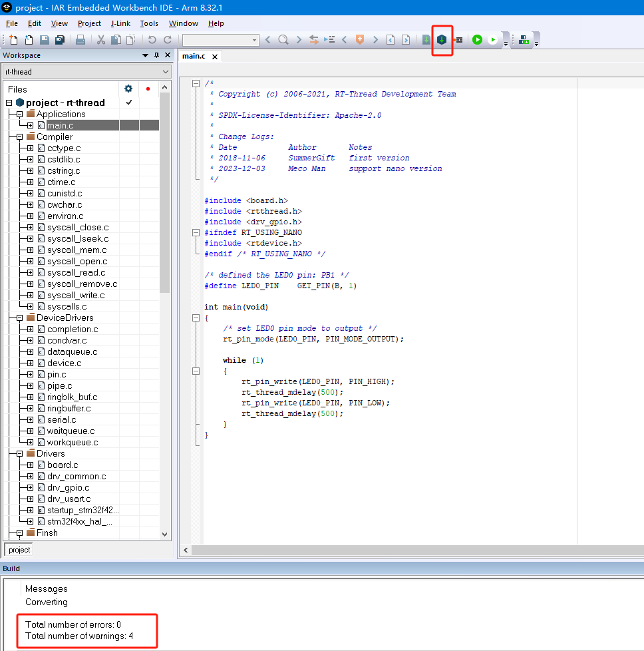Expand the Finsh folder node
This screenshot has height=651, width=644.
point(20,533)
